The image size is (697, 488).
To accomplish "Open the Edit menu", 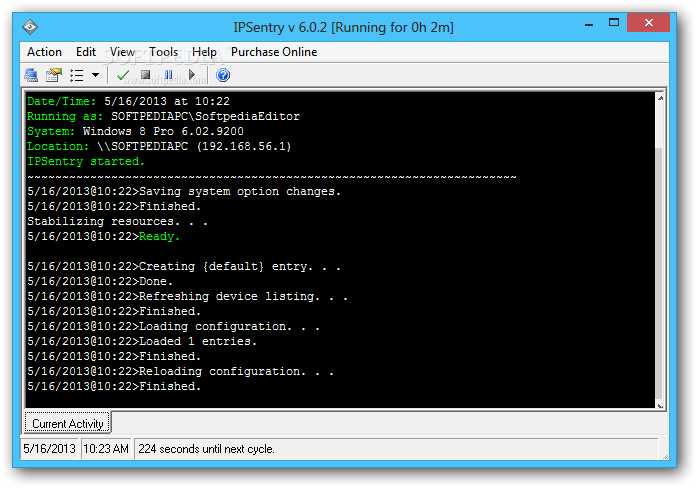I will click(86, 52).
